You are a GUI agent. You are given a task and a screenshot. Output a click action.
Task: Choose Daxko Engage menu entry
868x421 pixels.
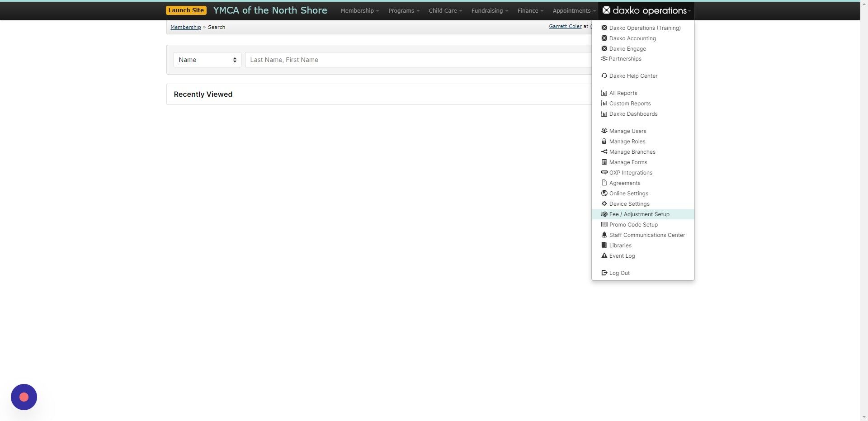coord(643,48)
